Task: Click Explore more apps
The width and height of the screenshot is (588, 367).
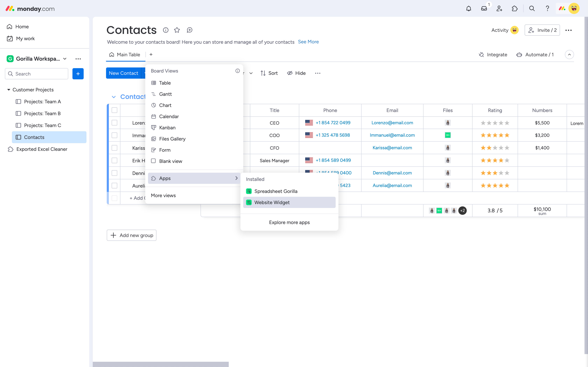Action: [x=289, y=222]
